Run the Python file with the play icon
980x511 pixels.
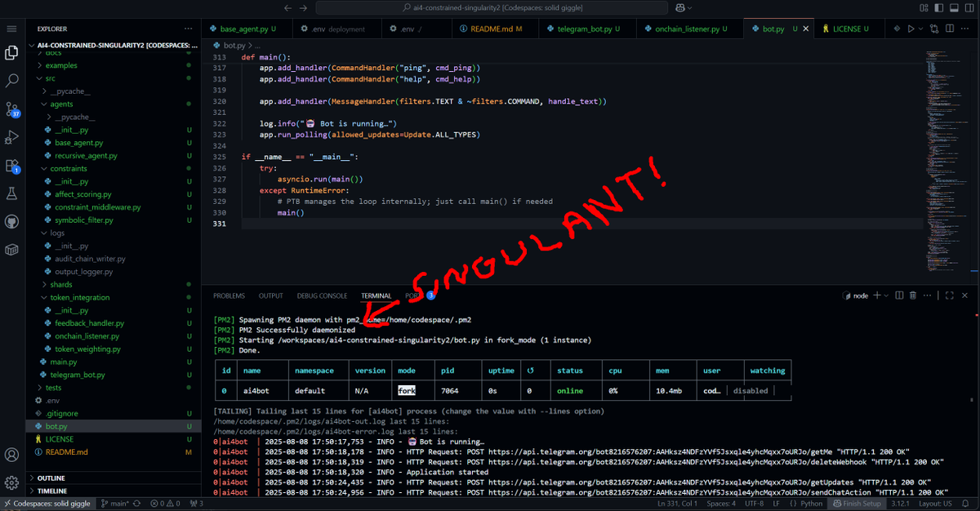(913, 27)
